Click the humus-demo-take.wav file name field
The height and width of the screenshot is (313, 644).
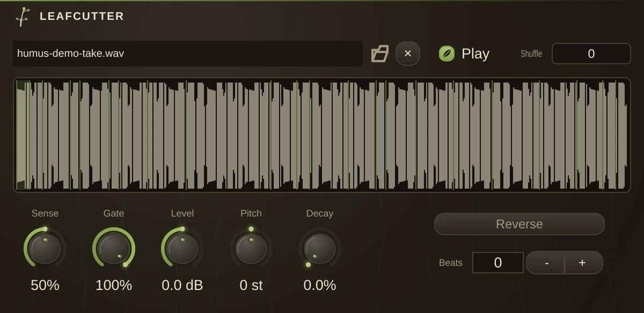pyautogui.click(x=188, y=54)
